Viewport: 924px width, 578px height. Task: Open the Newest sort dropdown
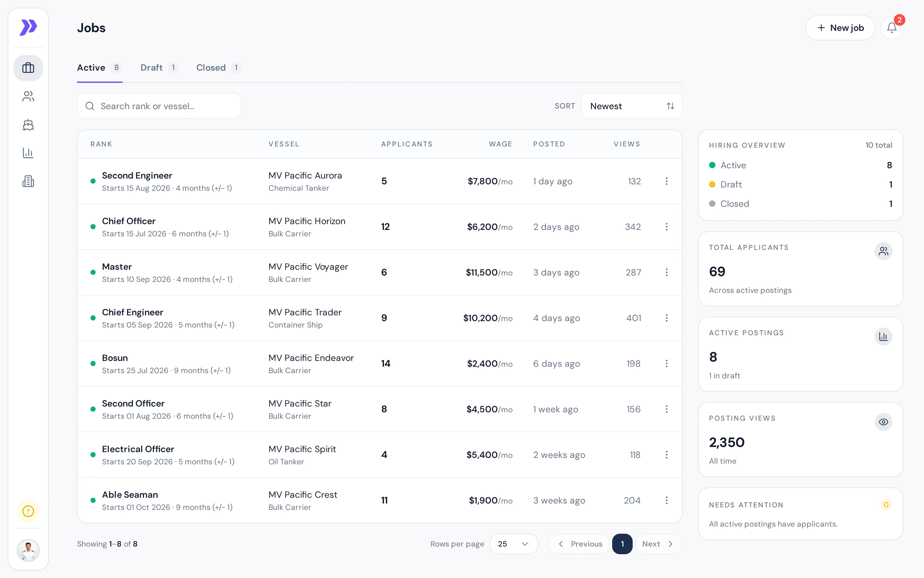[631, 106]
